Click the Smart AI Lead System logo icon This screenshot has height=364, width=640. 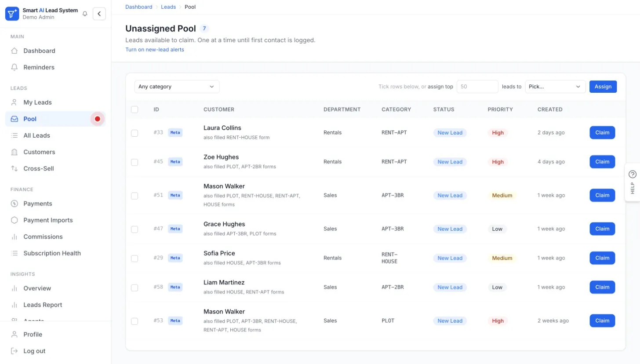(x=12, y=14)
